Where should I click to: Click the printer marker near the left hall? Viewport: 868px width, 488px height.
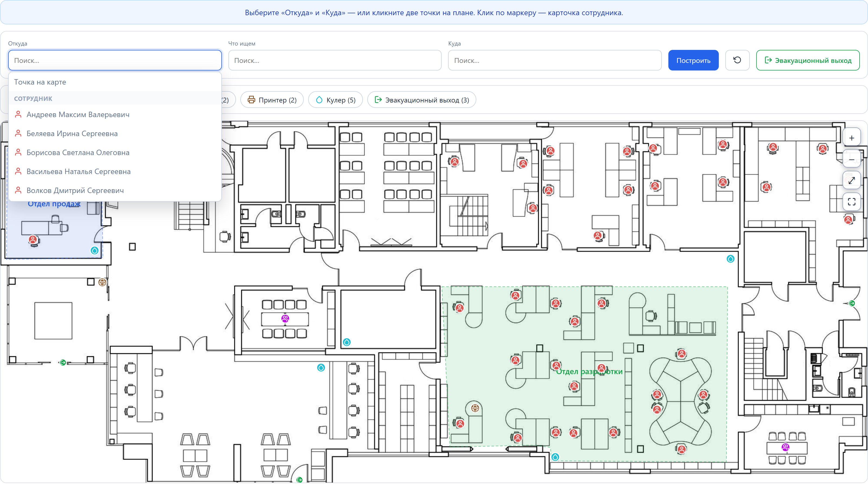pos(102,282)
